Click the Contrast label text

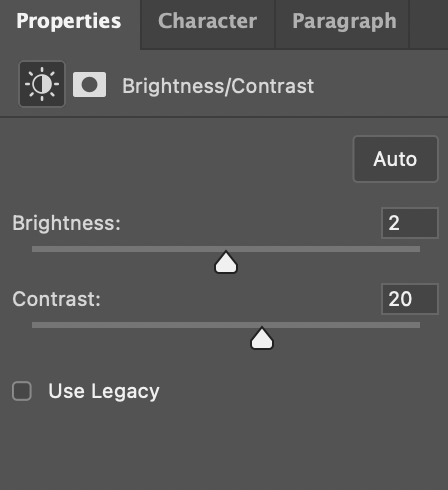(56, 299)
